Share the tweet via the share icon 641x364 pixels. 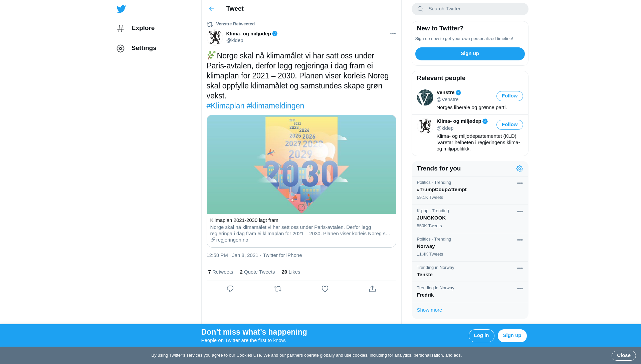372,289
